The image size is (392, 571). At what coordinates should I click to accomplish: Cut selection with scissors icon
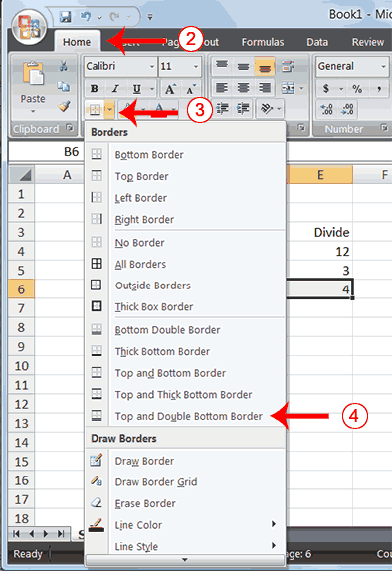(x=63, y=66)
